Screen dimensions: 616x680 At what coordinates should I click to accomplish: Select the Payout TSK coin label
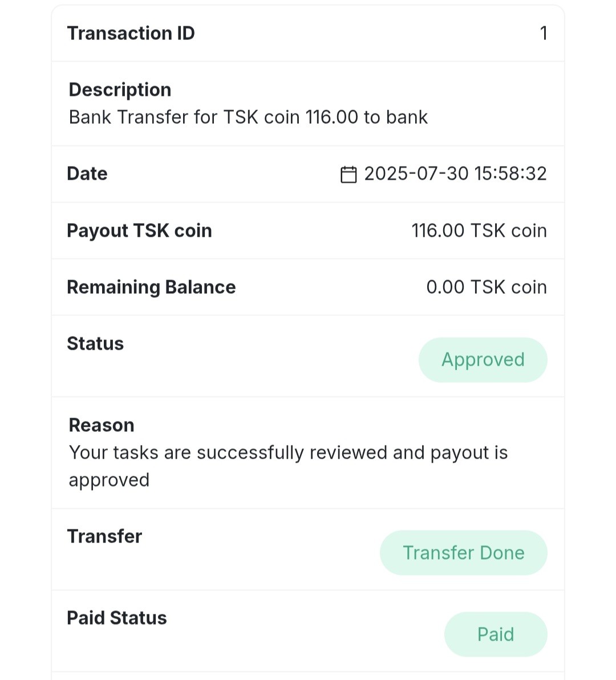click(139, 230)
